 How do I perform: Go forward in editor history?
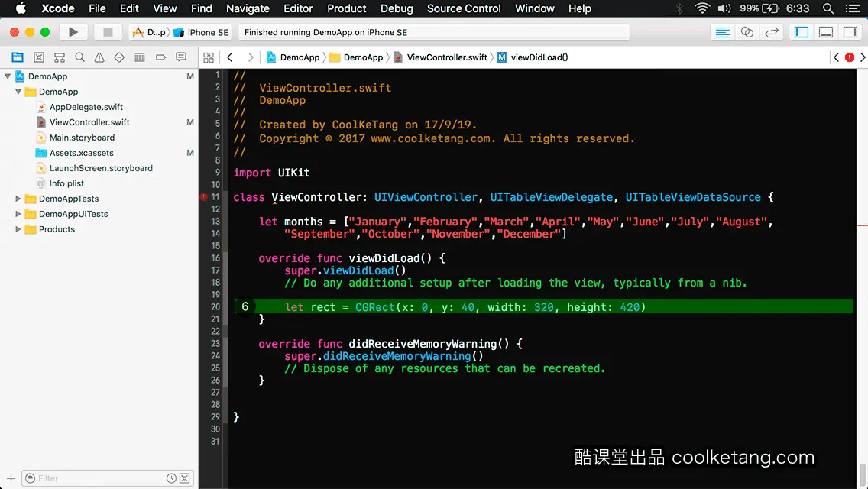(x=250, y=57)
